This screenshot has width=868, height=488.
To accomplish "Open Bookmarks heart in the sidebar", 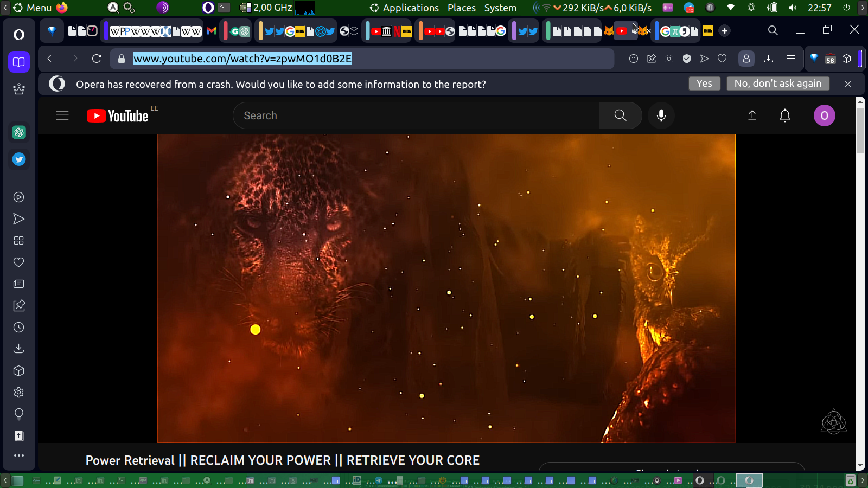I will pos(19,262).
